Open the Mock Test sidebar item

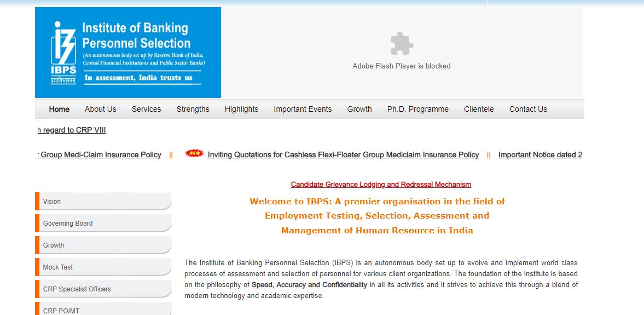(103, 267)
